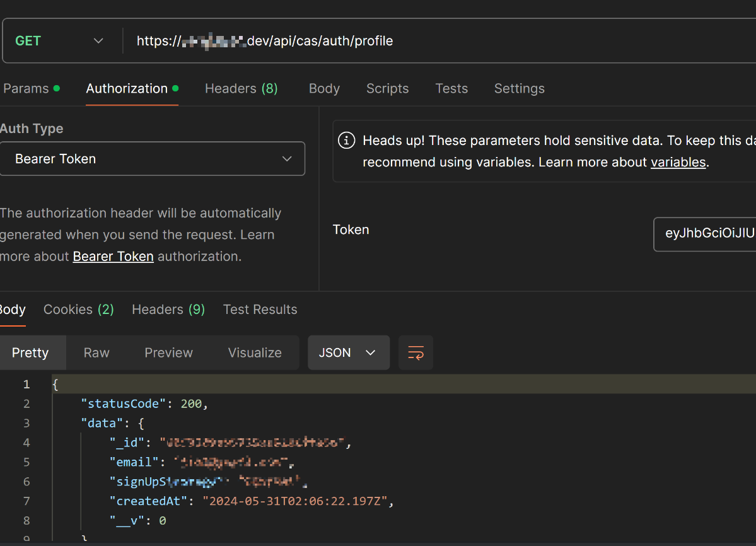The width and height of the screenshot is (756, 546).
Task: Open the GET method dropdown
Action: click(60, 41)
